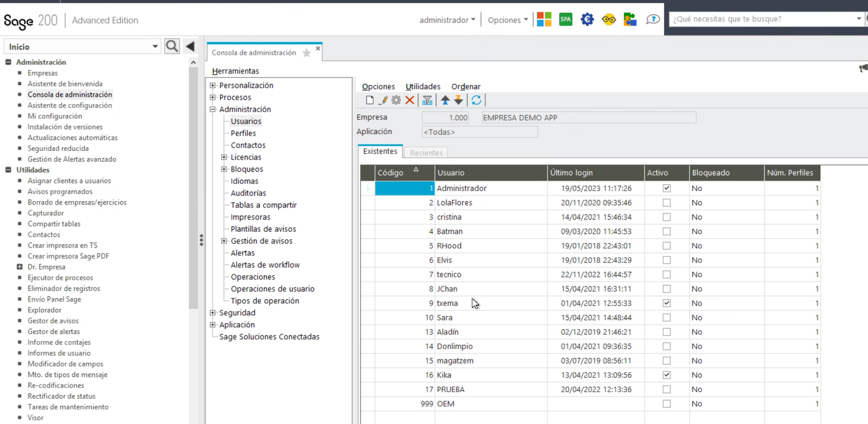Viewport: 868px width, 424px height.
Task: Open the blue euro gear icon
Action: (x=587, y=20)
